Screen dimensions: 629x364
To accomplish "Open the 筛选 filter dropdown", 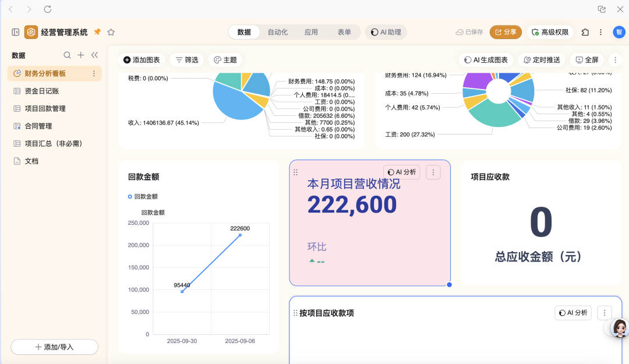I will [x=187, y=60].
